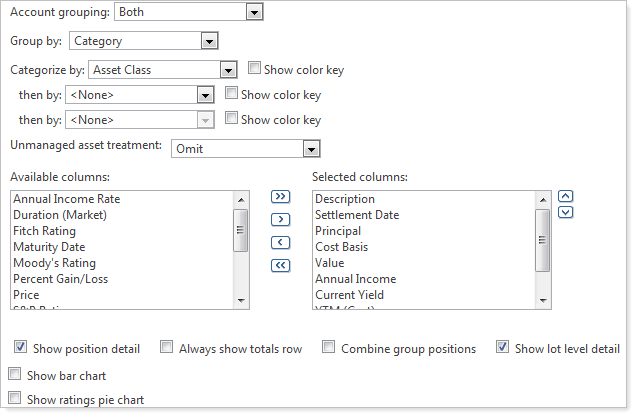Toggle Combine group positions checkbox
This screenshot has height=417, width=636.
[328, 348]
